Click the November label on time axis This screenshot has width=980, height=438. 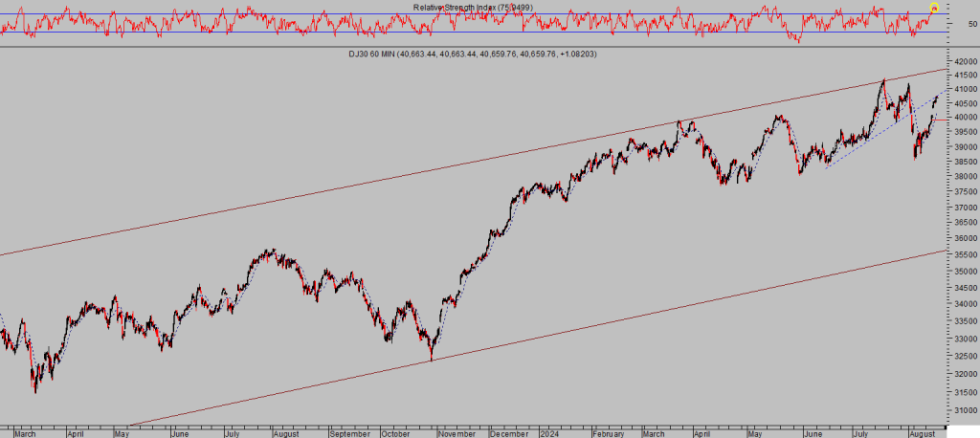point(457,432)
